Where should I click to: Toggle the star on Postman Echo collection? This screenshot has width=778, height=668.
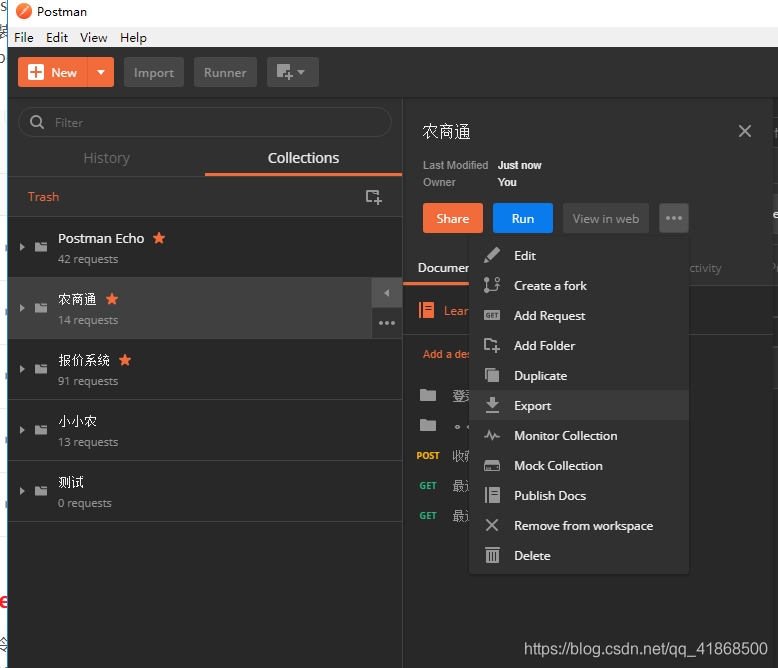tap(159, 238)
